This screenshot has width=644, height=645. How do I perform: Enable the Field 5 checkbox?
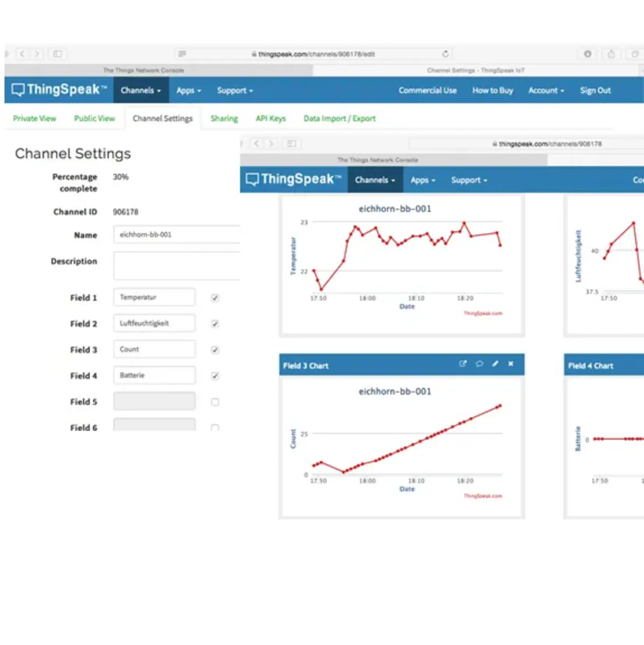(215, 402)
